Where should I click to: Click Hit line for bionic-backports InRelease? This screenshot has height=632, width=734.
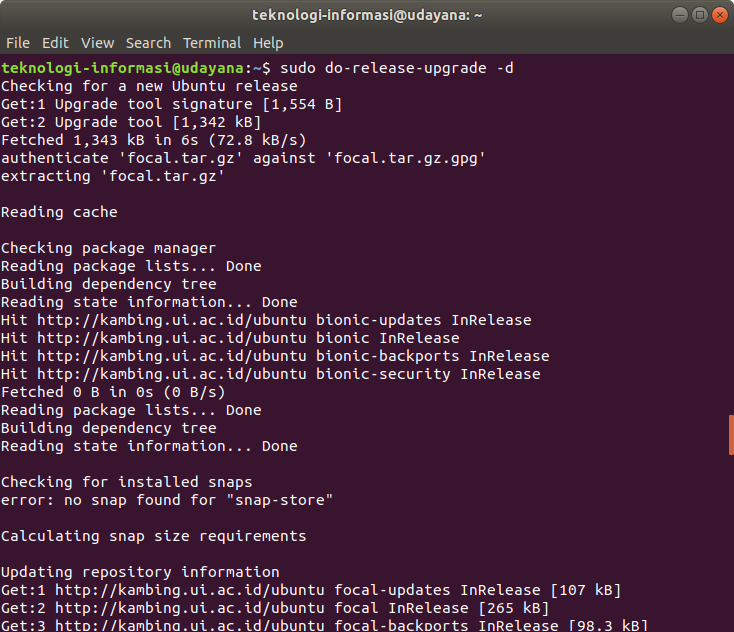click(x=275, y=357)
